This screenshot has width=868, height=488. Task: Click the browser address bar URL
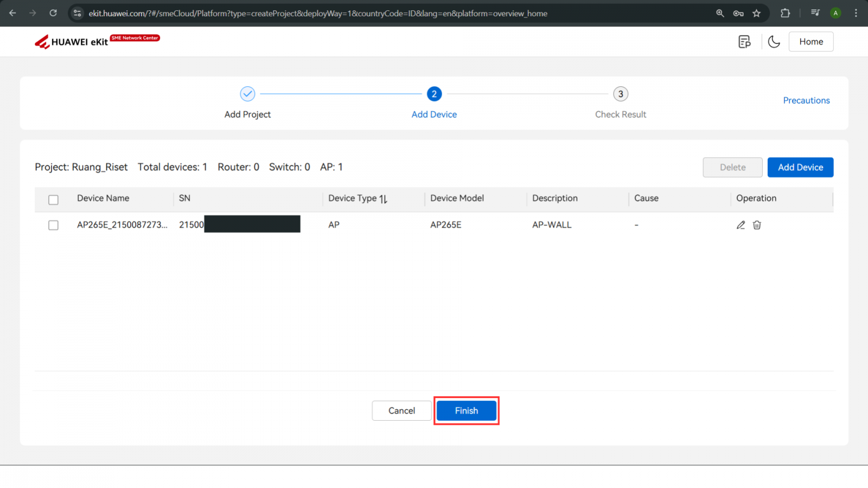click(x=317, y=13)
